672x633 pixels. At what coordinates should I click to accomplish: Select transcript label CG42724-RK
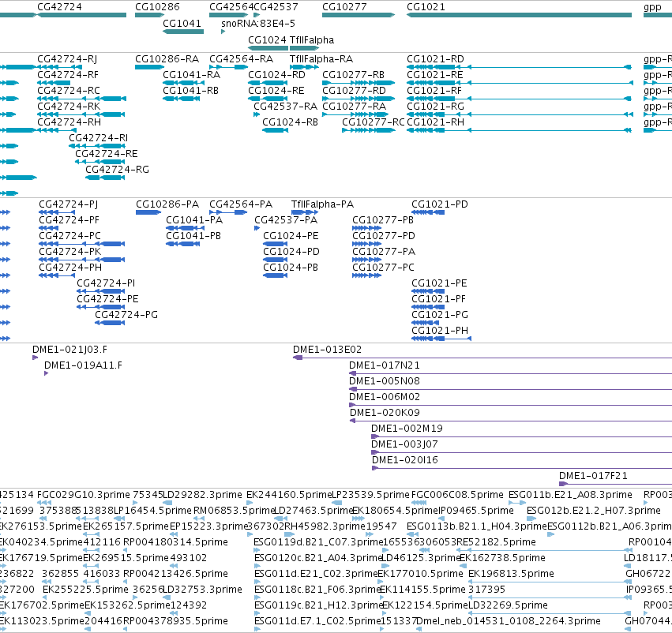69,107
